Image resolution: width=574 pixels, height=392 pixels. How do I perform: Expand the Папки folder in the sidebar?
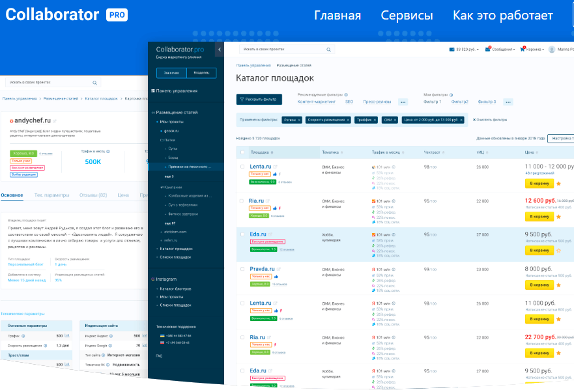point(167,140)
